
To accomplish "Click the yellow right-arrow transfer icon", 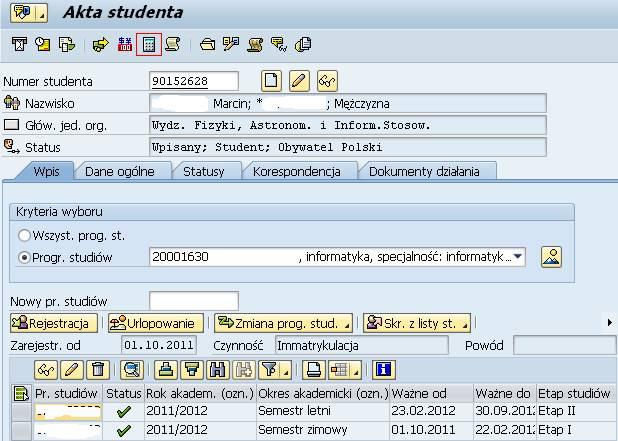I will [x=101, y=44].
